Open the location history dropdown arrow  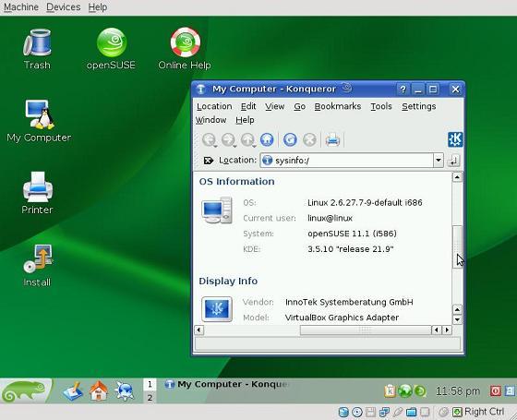[x=439, y=161]
